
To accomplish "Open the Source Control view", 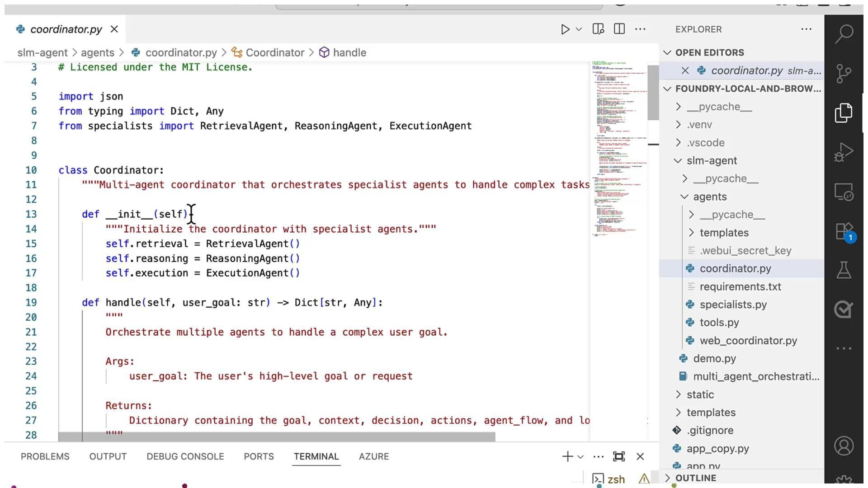I will (x=844, y=73).
